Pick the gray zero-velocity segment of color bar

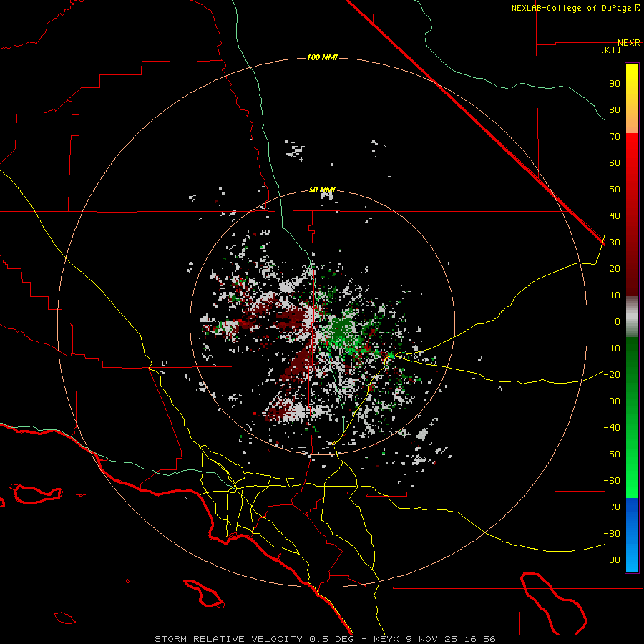[632, 317]
